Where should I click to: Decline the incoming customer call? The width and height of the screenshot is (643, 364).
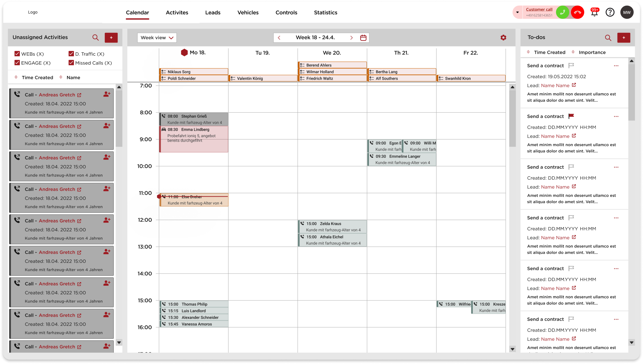[578, 12]
